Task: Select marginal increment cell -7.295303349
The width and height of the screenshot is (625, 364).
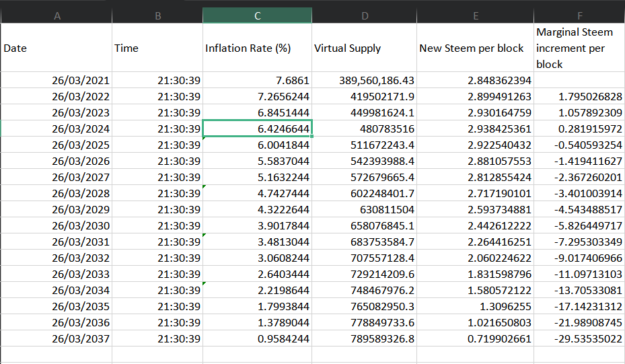Action: [579, 242]
